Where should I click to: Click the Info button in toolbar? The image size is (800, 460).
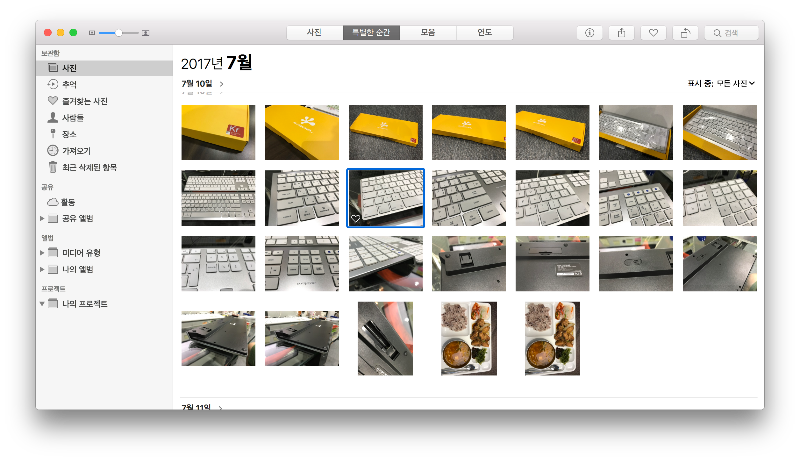click(x=589, y=33)
